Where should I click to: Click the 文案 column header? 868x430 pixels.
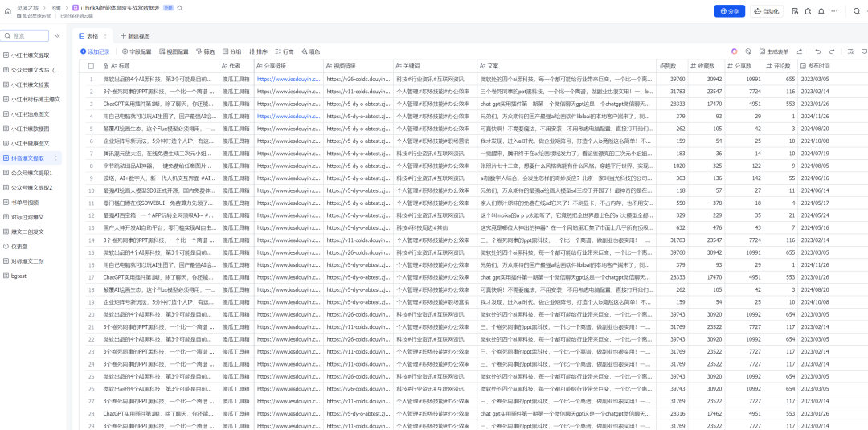pos(566,66)
